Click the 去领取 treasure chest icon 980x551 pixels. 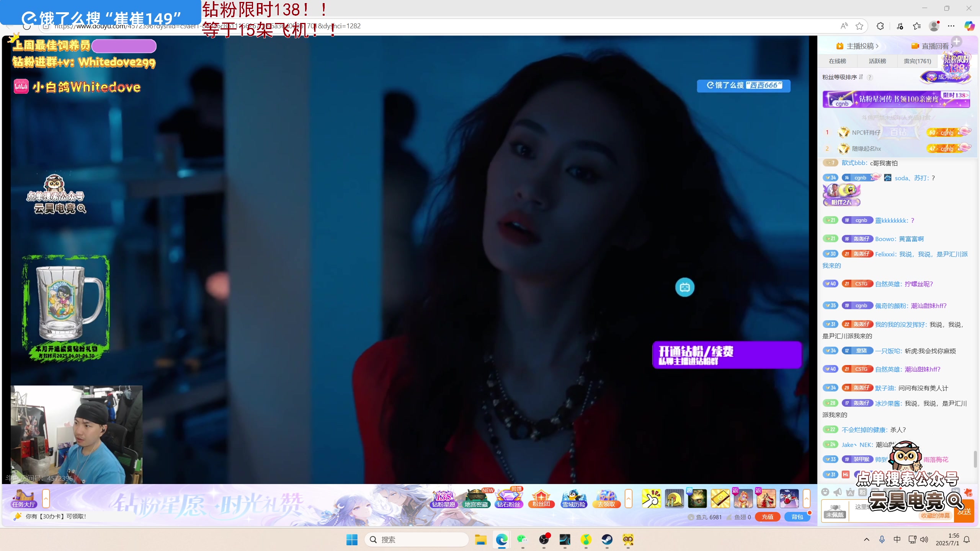(606, 499)
